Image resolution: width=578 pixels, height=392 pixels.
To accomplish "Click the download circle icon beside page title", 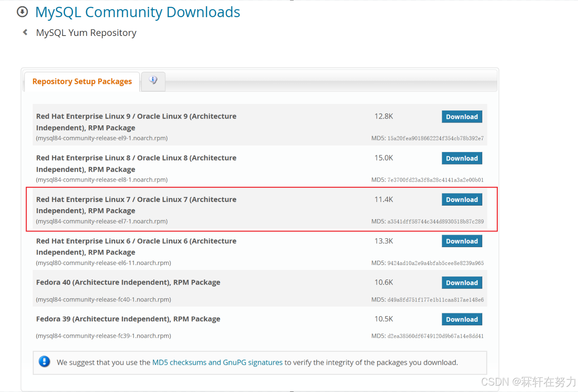I will 22,12.
